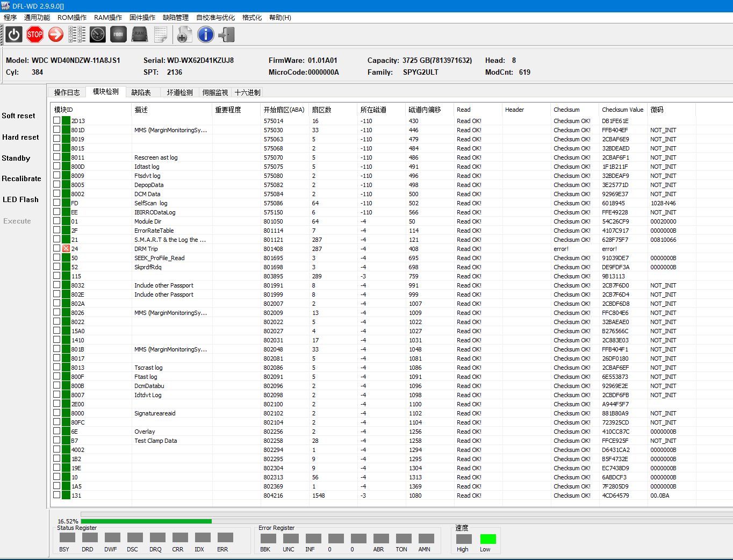Viewport: 733px width, 560px height.
Task: Click the green status square of module FD
Action: point(66,203)
